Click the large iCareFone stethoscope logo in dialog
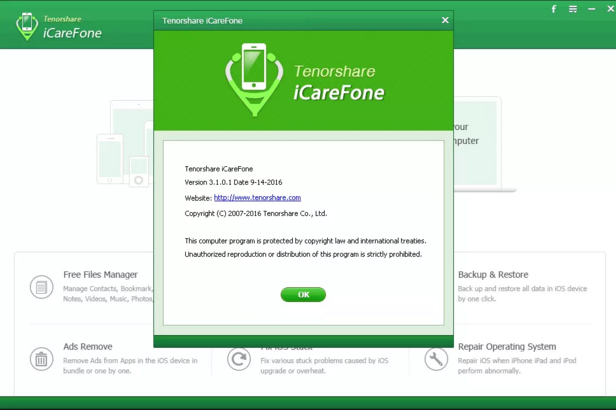 (254, 80)
